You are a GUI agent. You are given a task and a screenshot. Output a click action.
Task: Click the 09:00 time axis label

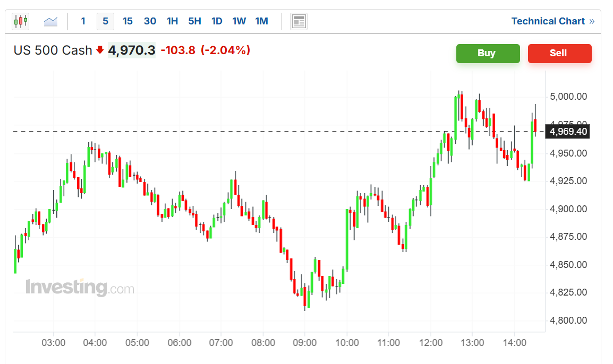pos(304,343)
